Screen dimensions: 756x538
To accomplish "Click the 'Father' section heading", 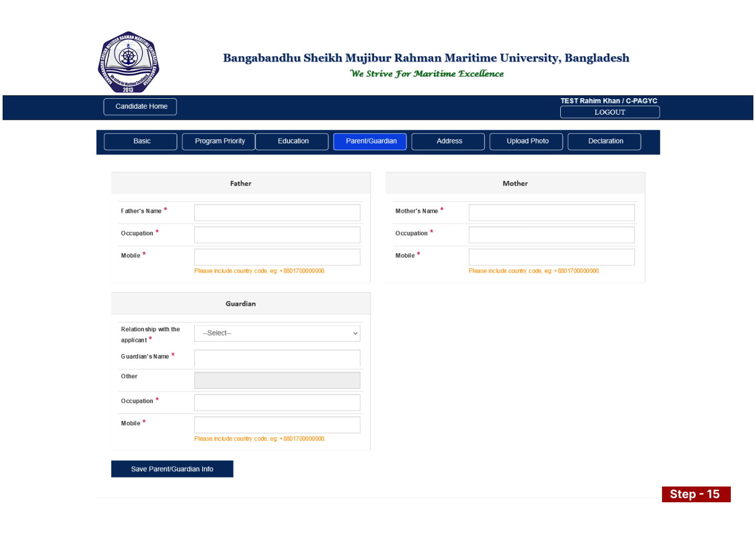I will click(240, 183).
